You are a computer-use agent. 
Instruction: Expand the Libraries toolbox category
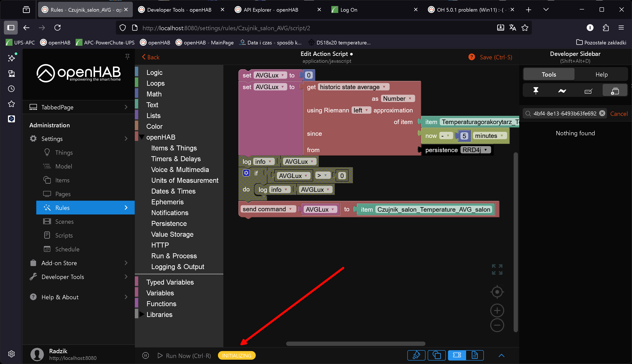click(x=159, y=315)
